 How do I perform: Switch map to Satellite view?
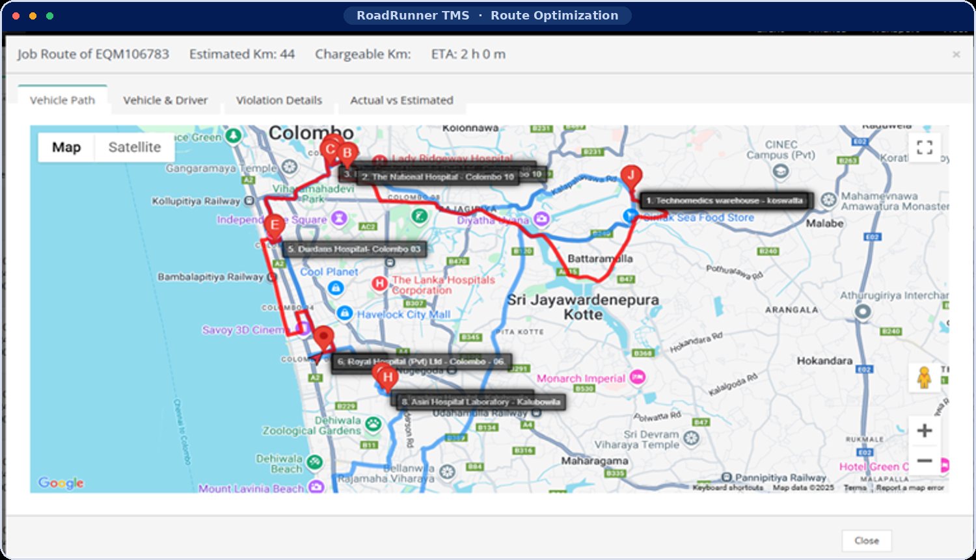(x=134, y=147)
